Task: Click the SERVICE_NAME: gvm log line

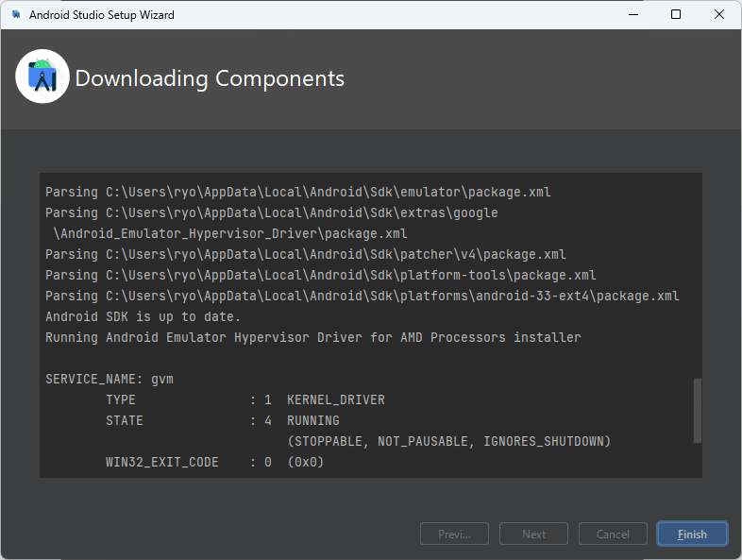Action: (110, 380)
